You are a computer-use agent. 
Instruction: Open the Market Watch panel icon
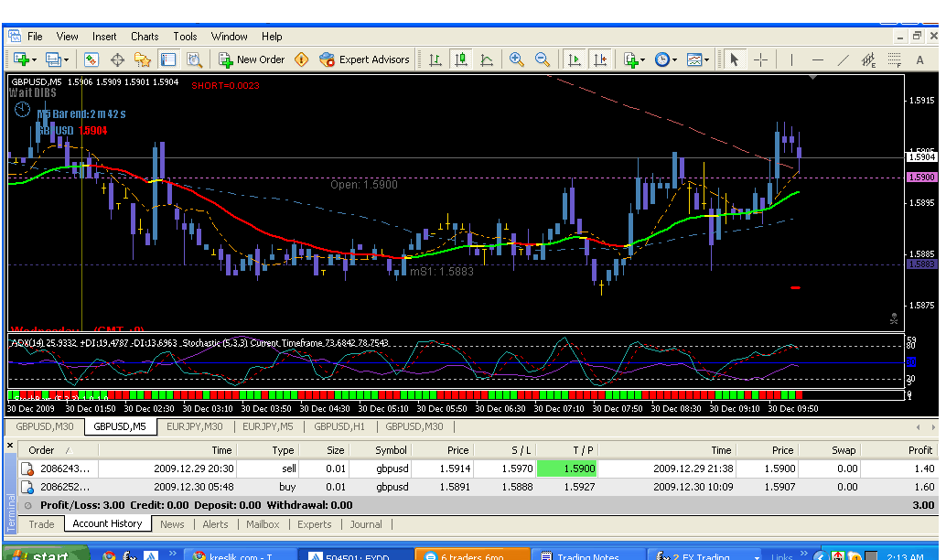click(91, 59)
